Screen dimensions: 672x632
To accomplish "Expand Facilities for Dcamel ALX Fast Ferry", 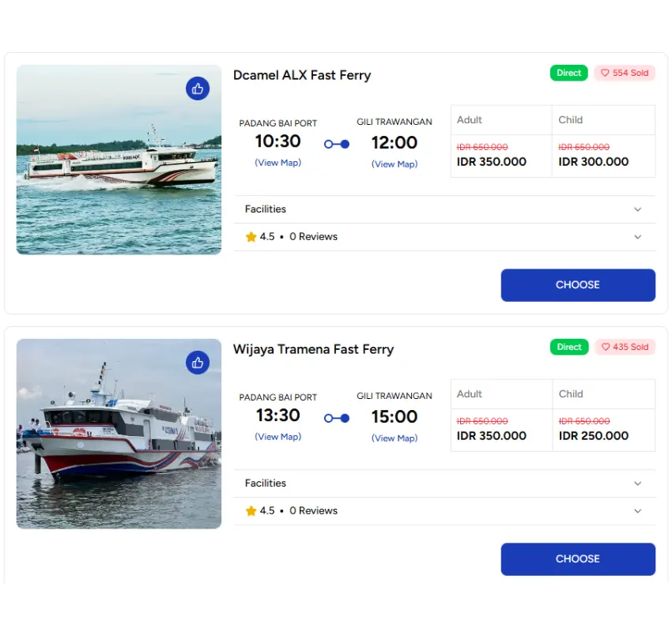I will tap(637, 209).
